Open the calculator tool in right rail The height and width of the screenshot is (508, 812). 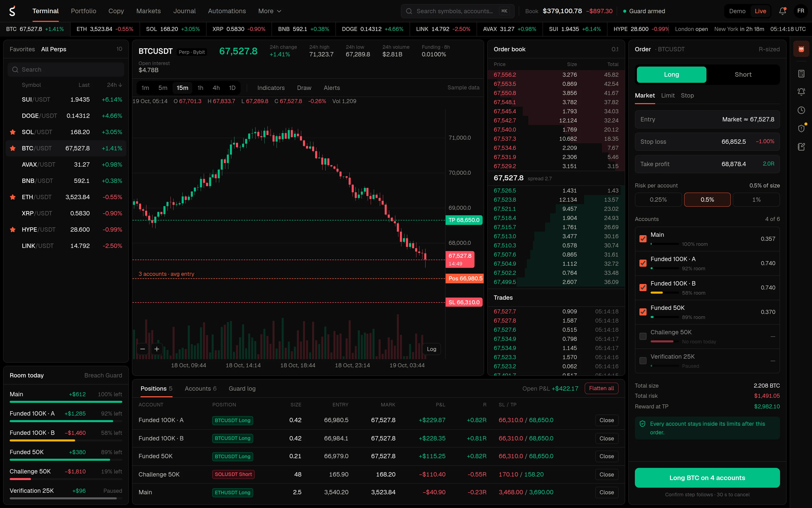coord(801,74)
